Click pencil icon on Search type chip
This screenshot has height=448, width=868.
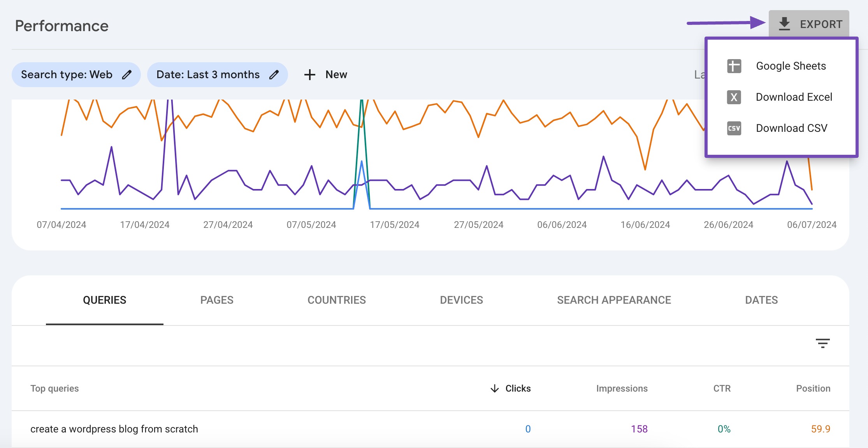coord(127,75)
